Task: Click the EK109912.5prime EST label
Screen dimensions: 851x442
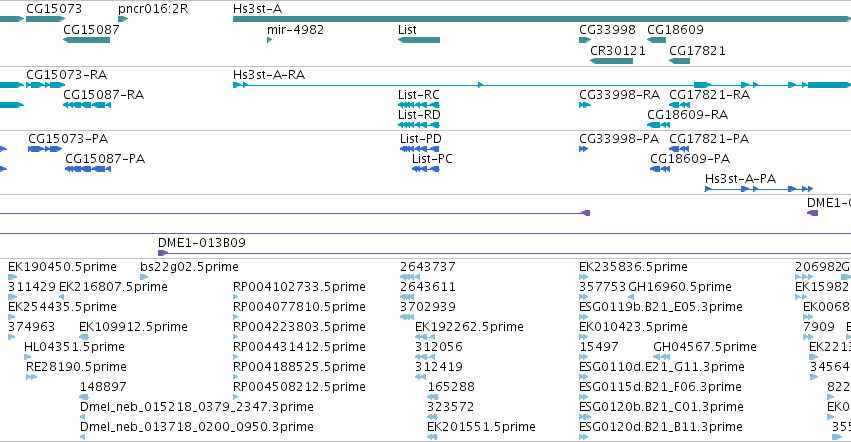Action: [133, 327]
